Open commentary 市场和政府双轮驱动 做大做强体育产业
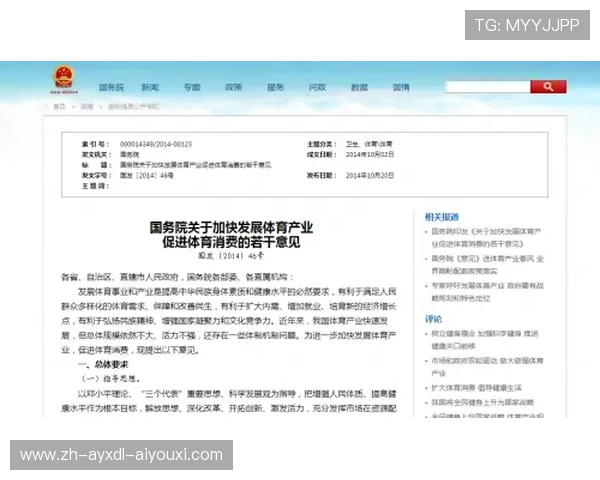 (x=487, y=367)
